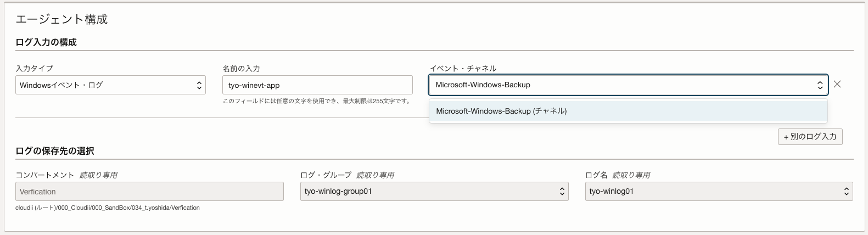This screenshot has height=235, width=868.
Task: Toggle the イベント・チャネル combo box arrows
Action: point(820,85)
